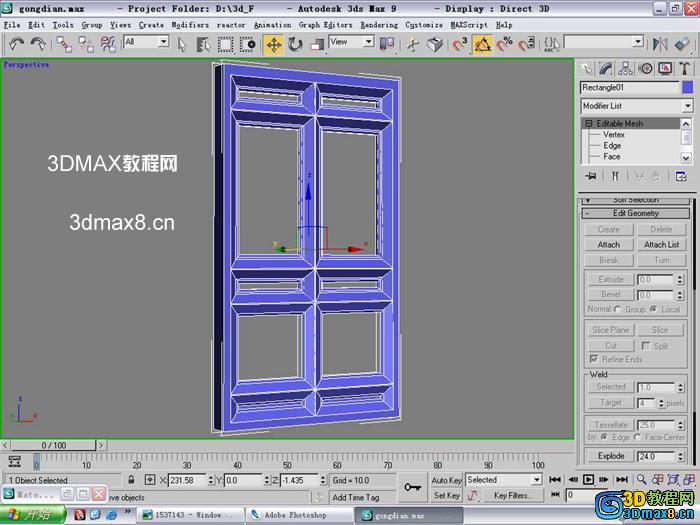The height and width of the screenshot is (525, 700).
Task: Toggle the Percent Snap icon
Action: (x=504, y=44)
